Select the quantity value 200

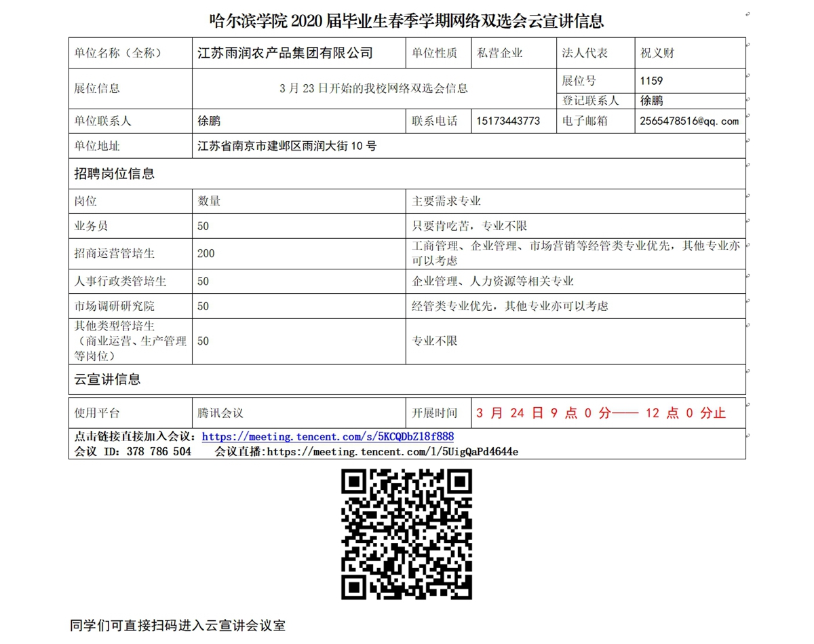tap(206, 253)
